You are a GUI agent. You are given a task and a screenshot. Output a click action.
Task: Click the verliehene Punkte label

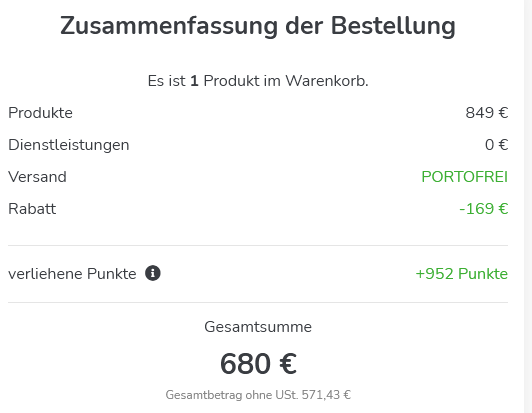[x=72, y=274]
